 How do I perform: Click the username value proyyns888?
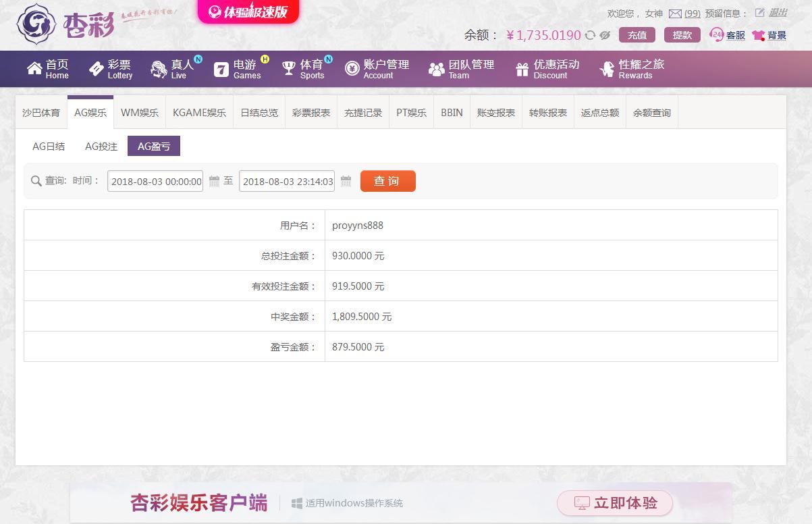point(358,226)
